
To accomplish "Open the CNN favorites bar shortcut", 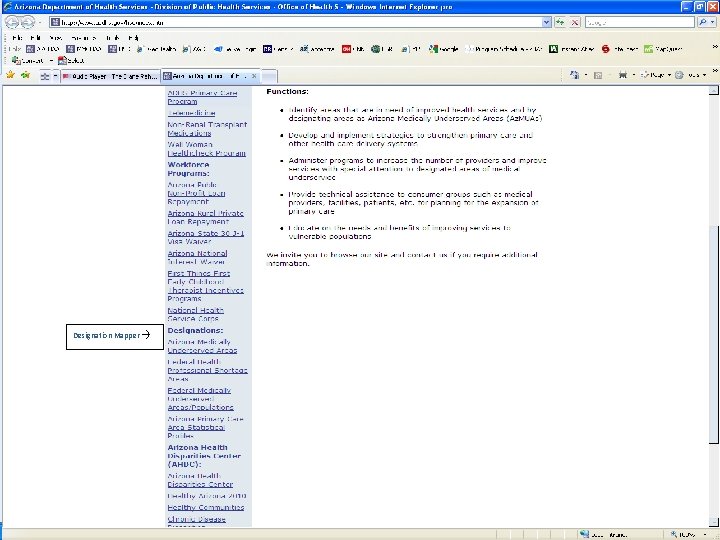I will (353, 49).
